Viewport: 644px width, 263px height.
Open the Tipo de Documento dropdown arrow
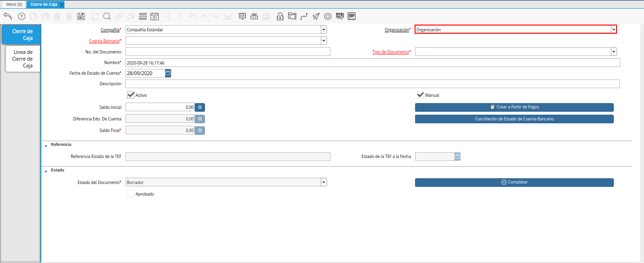tap(614, 52)
